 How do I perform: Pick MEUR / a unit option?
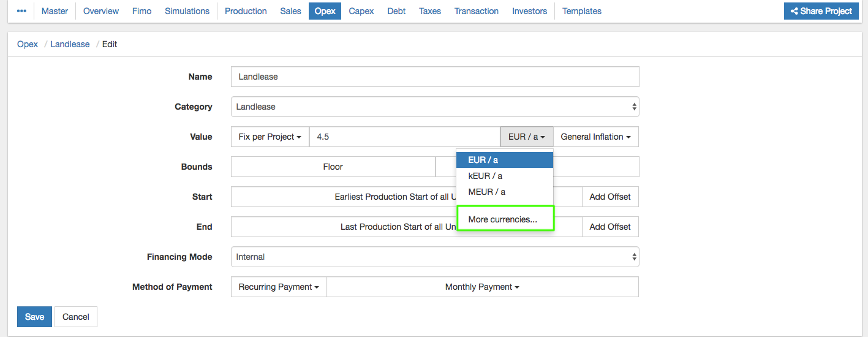487,192
